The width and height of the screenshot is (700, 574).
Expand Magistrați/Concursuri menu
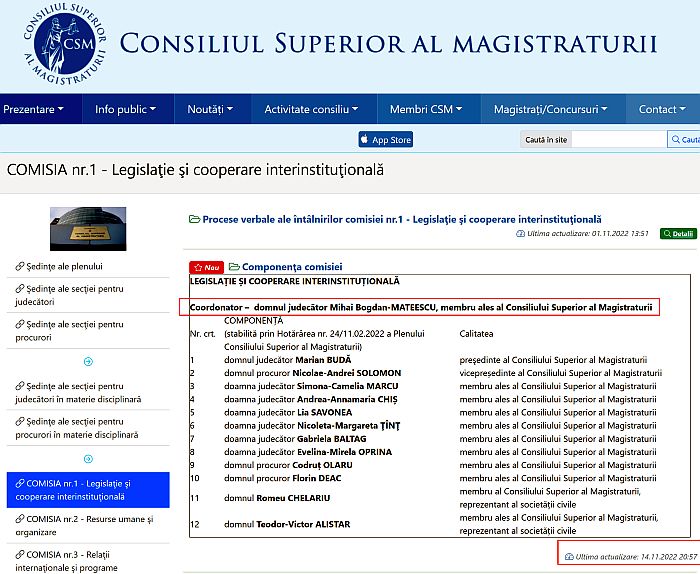tap(550, 109)
